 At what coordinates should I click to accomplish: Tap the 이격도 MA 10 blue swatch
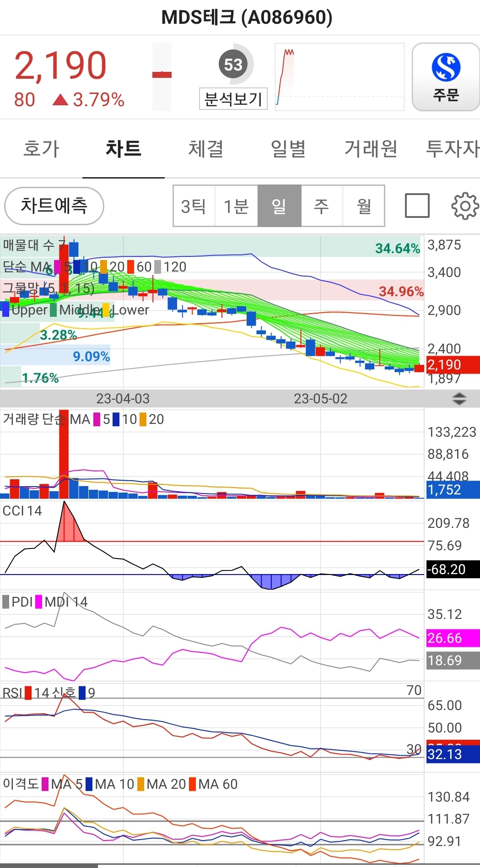(x=89, y=784)
